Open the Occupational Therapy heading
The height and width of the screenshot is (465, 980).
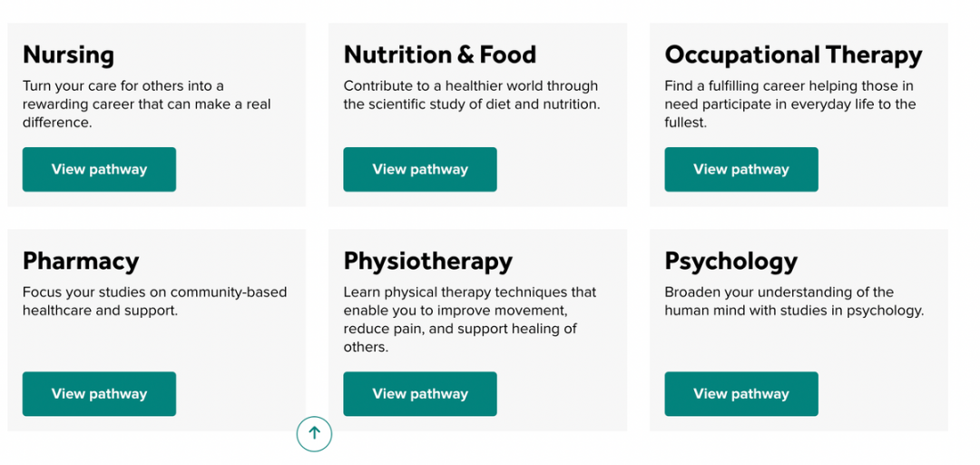(793, 55)
